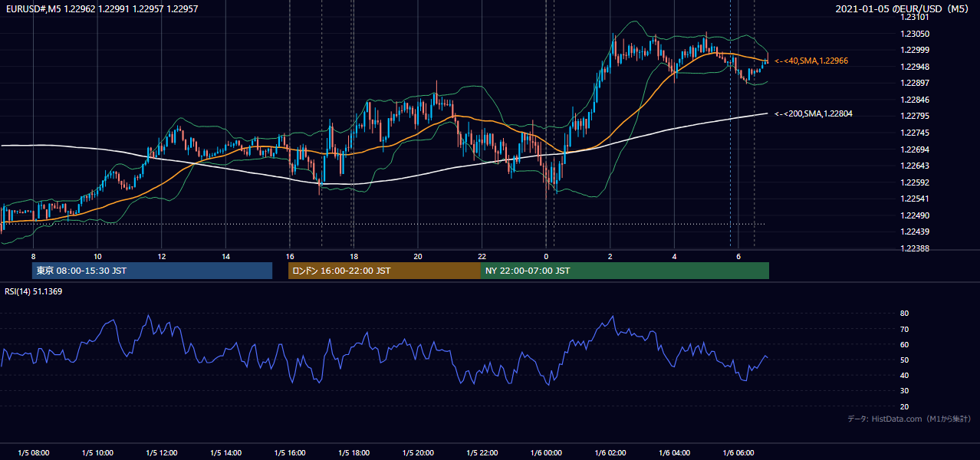Click RSI axis level 70
Viewport: 980px width, 460px height.
coord(905,329)
